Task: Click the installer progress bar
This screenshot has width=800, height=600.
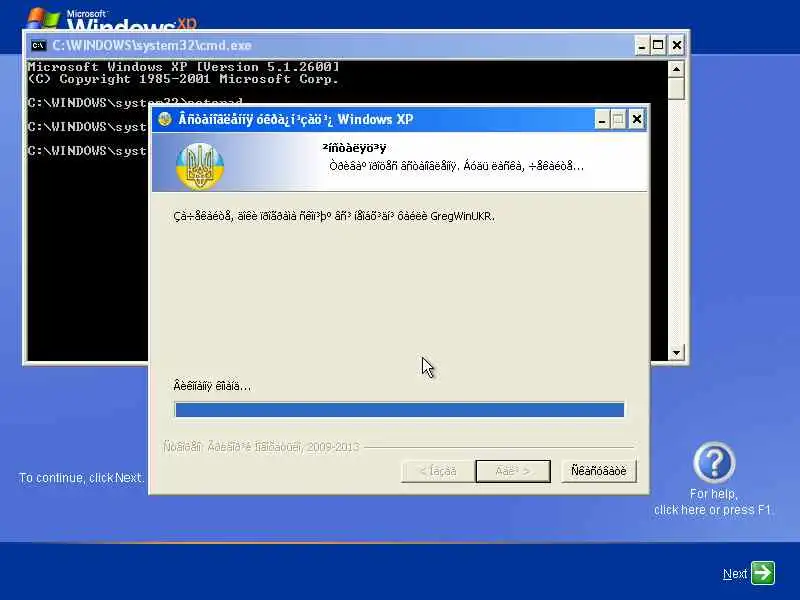Action: click(399, 409)
